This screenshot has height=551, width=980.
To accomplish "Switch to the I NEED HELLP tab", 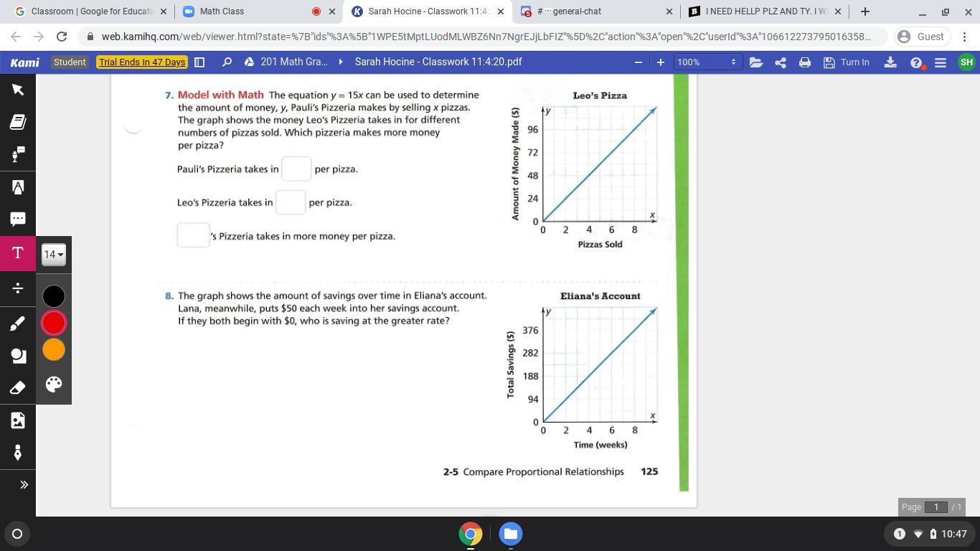I will click(x=765, y=11).
